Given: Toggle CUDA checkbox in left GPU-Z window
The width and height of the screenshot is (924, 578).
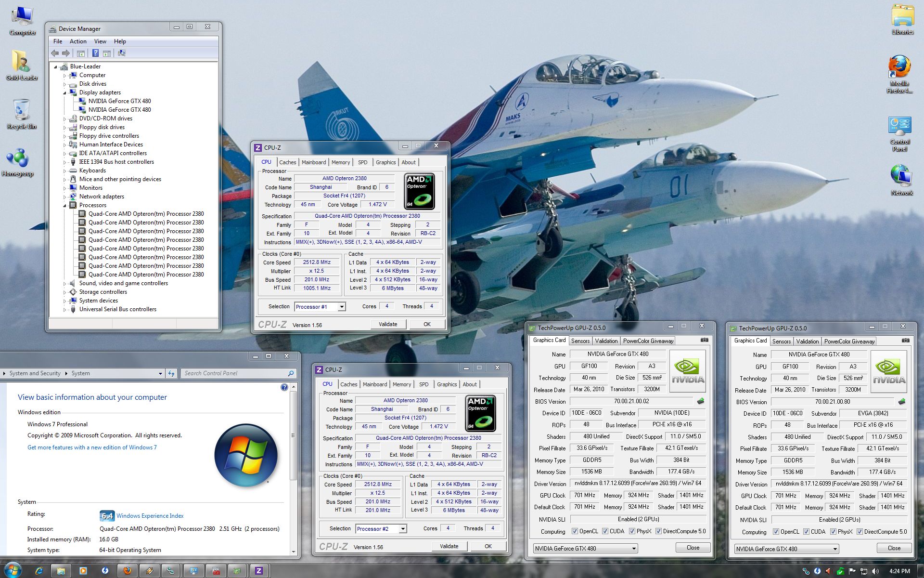Looking at the screenshot, I should pos(605,531).
